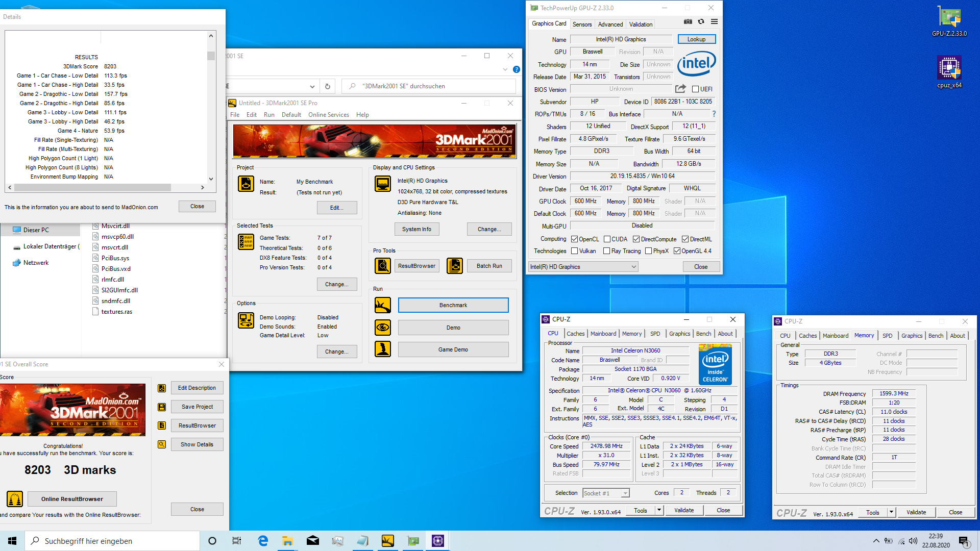The height and width of the screenshot is (551, 980).
Task: Click the Explorer help question icon
Action: click(x=517, y=69)
